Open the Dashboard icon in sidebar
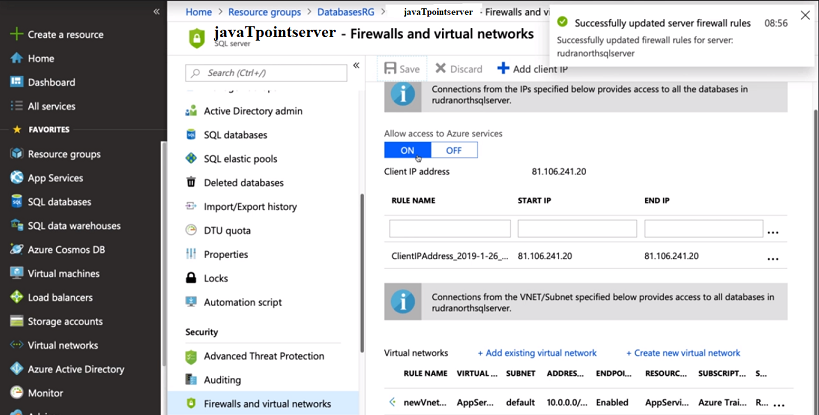The width and height of the screenshot is (819, 415). click(x=17, y=82)
